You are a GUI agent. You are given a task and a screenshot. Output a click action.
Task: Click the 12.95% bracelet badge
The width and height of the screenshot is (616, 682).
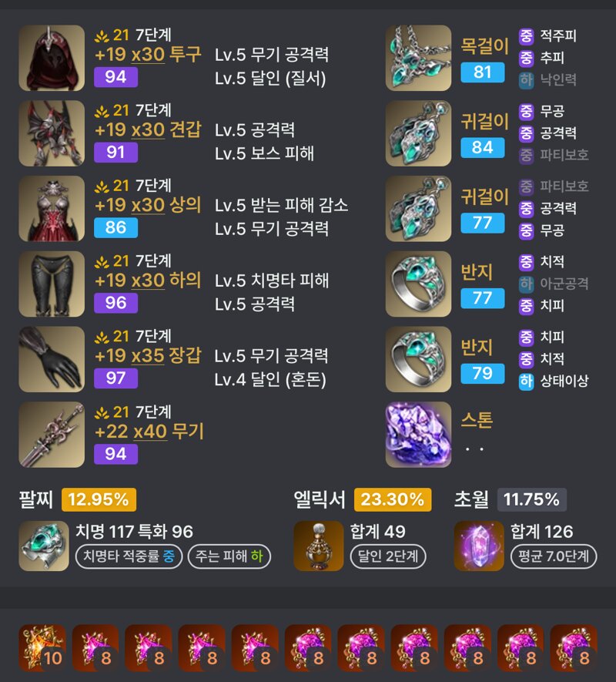(99, 499)
